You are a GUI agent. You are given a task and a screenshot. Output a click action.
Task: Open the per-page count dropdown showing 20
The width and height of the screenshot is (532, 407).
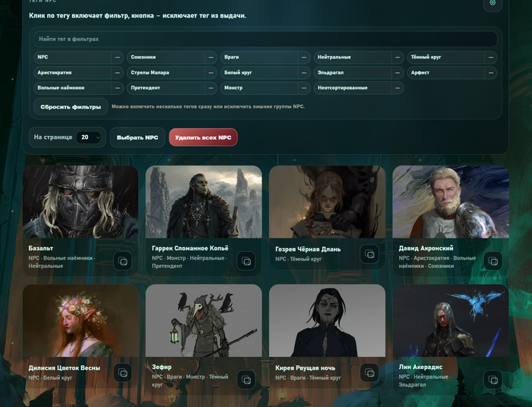click(x=88, y=137)
